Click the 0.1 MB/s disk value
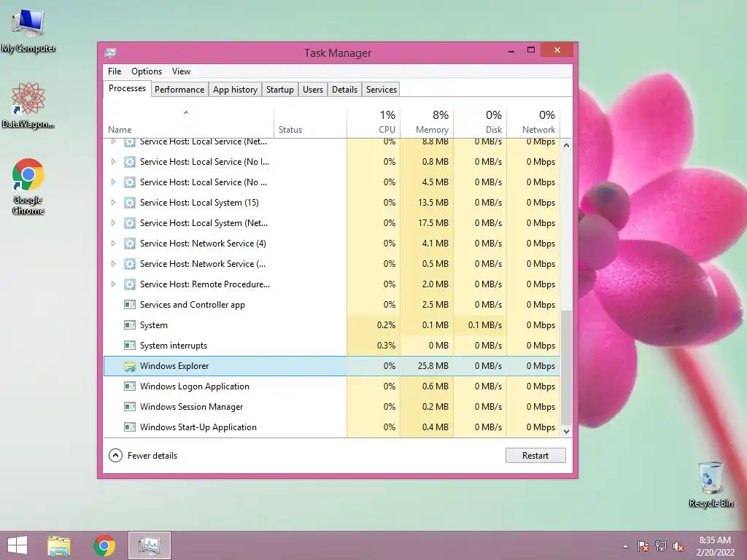 tap(485, 325)
